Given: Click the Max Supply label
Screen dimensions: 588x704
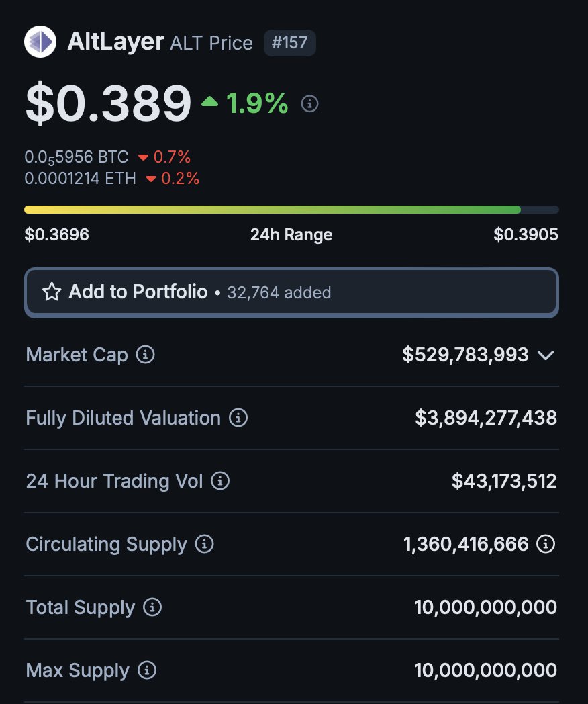Looking at the screenshot, I should [x=78, y=671].
